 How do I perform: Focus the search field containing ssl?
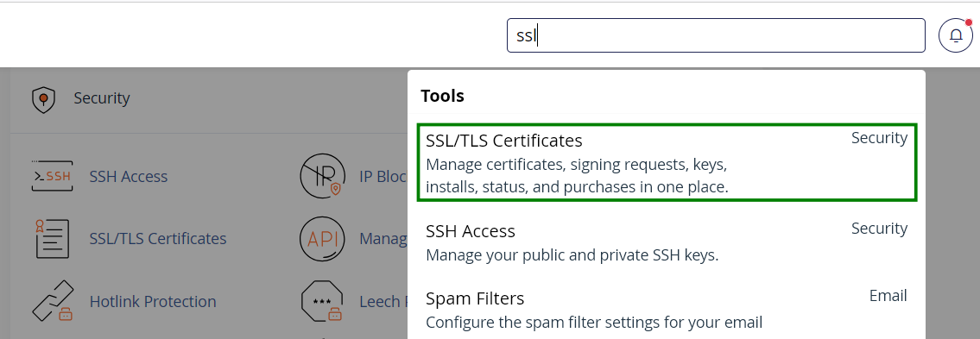[x=716, y=35]
